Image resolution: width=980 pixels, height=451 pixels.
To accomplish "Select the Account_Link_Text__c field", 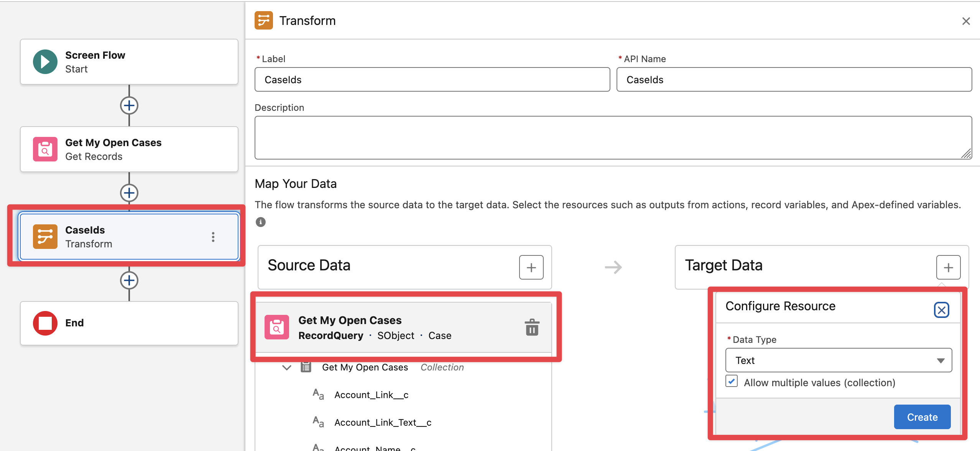I will click(x=382, y=423).
